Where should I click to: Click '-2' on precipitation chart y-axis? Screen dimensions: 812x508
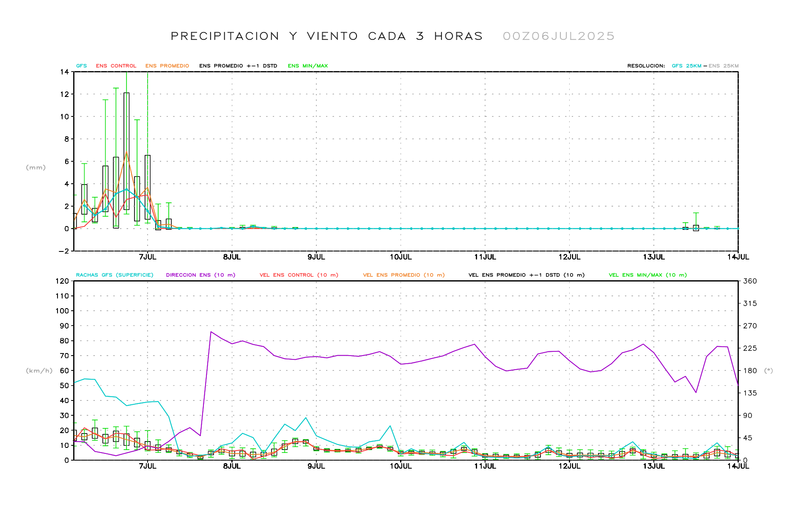(x=64, y=251)
